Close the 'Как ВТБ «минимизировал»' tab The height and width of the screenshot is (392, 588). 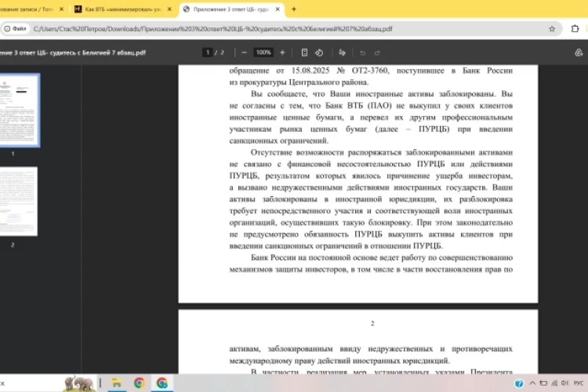(169, 9)
